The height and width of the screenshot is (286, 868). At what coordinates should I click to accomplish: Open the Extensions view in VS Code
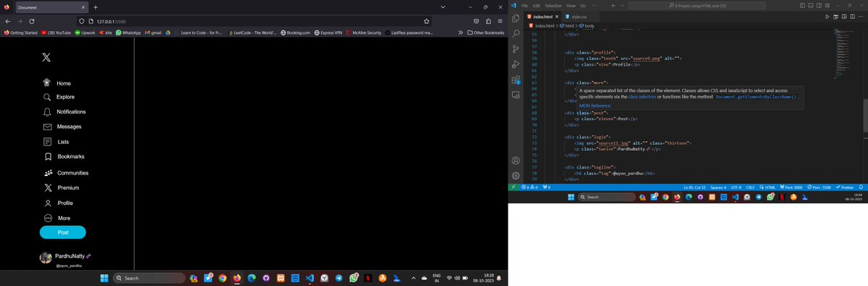[x=516, y=80]
